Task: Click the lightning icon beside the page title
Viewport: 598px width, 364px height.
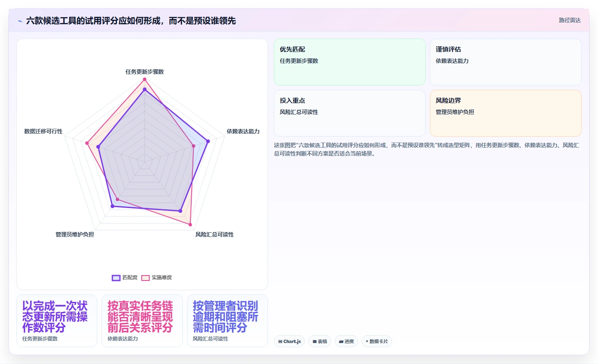Action: (20, 21)
